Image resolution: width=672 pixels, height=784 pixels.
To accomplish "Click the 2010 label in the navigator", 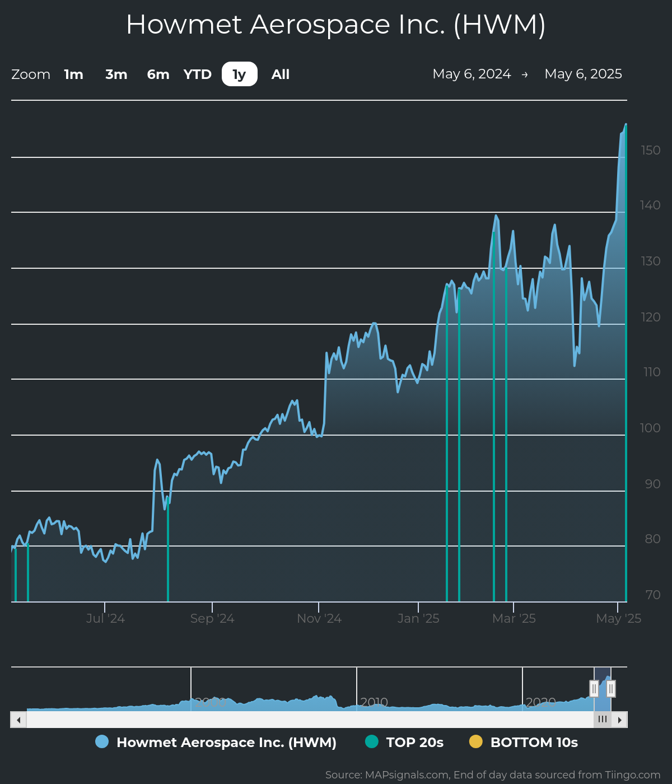I will (374, 702).
